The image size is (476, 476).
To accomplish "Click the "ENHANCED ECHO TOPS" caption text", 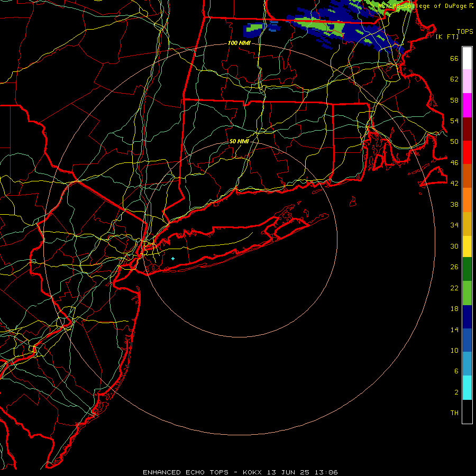I will [186, 472].
